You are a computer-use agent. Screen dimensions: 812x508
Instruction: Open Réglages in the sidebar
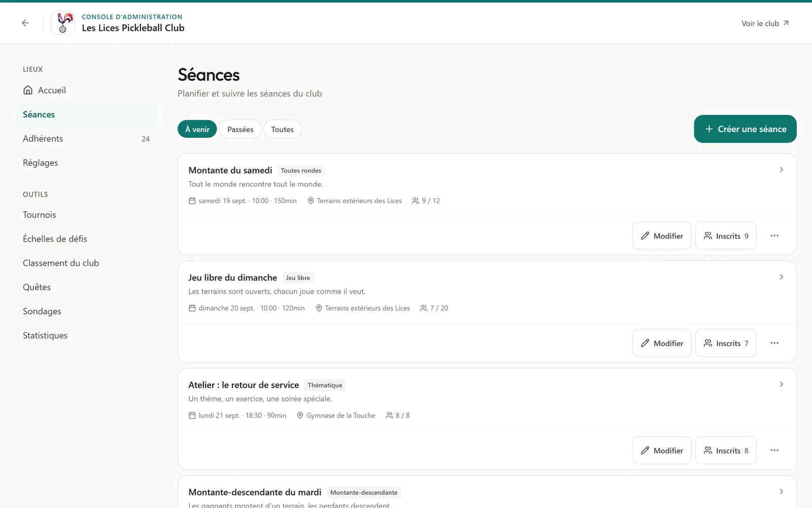86,163
